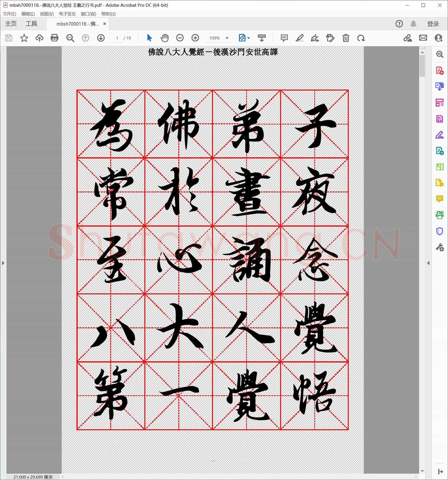448x480 pixels.
Task: Zoom in with the plus button
Action: pos(195,38)
